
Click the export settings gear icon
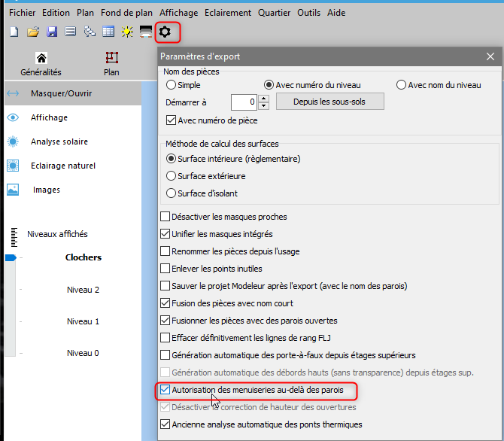165,32
